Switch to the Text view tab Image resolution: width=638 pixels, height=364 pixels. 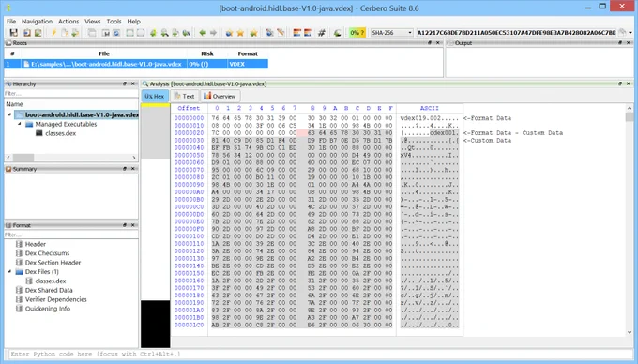click(x=184, y=96)
